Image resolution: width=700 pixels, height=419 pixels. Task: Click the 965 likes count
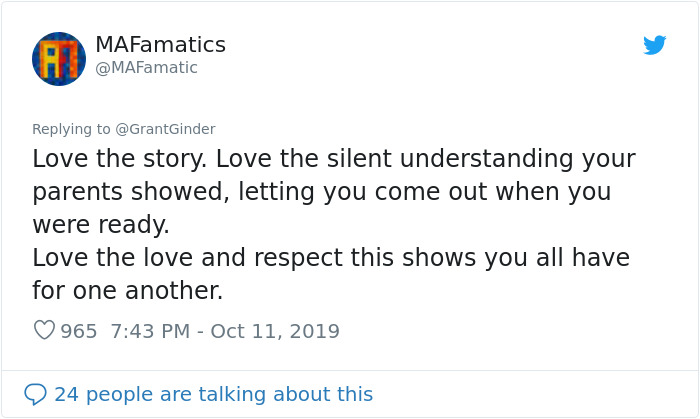(79, 331)
